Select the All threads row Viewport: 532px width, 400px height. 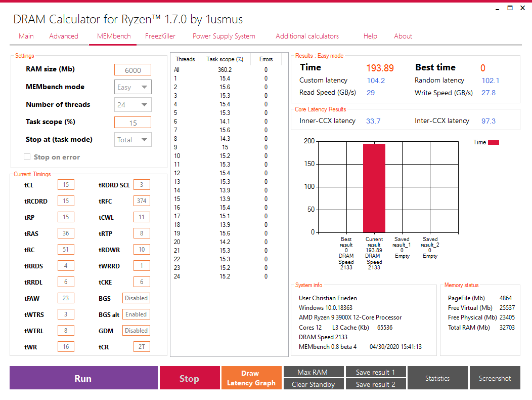(227, 70)
